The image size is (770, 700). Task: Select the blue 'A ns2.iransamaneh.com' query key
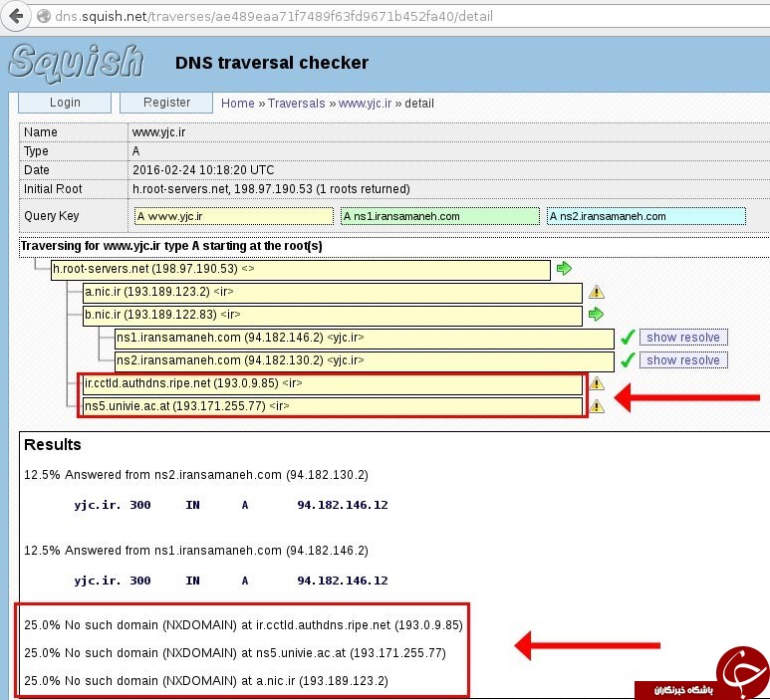[x=646, y=216]
